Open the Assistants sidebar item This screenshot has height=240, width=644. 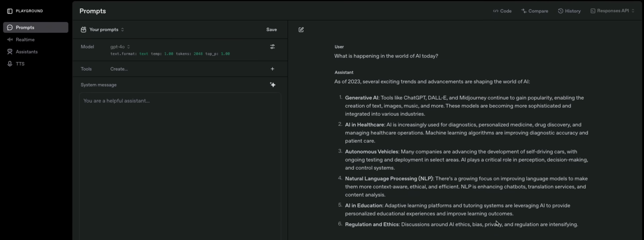click(x=36, y=52)
